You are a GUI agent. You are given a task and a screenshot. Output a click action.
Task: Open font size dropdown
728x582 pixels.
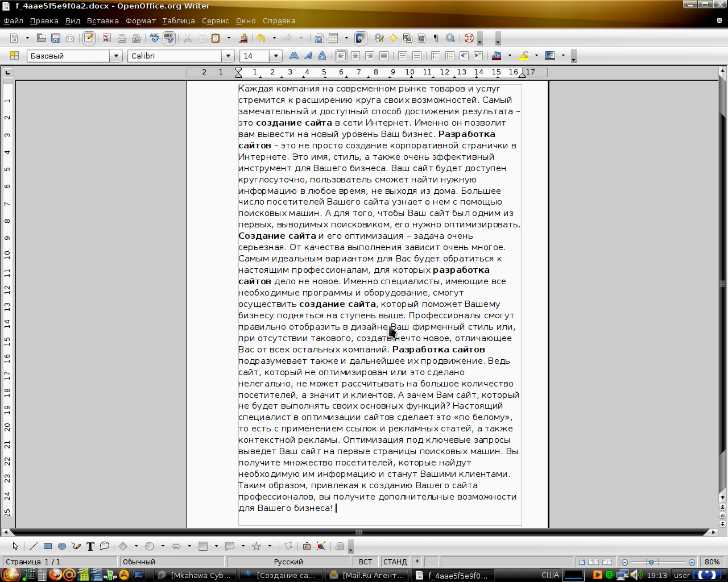tap(276, 56)
